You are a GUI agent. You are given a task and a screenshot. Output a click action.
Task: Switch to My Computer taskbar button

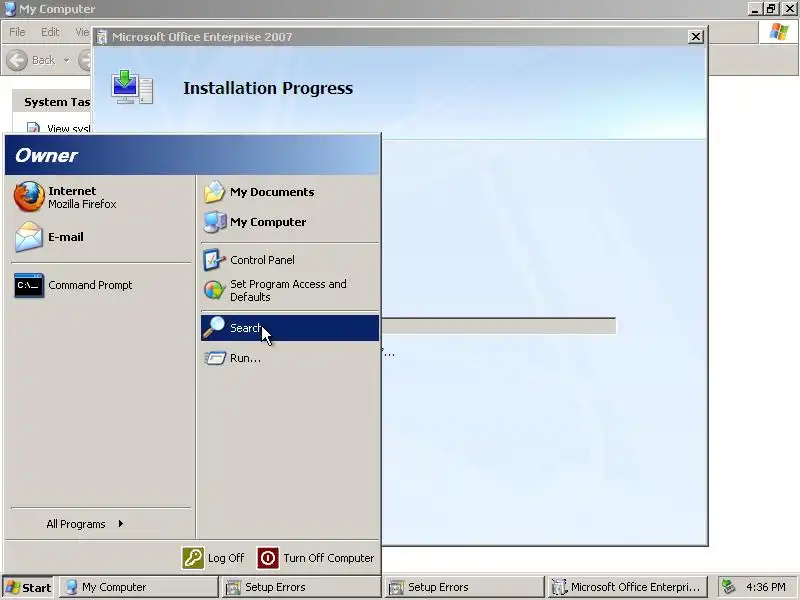(x=138, y=587)
